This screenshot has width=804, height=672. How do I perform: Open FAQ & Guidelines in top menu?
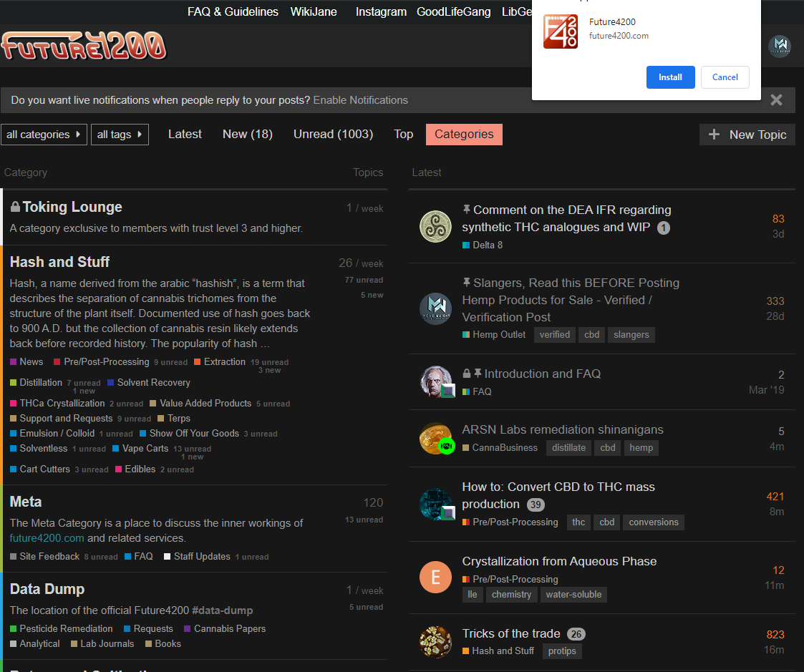point(233,11)
